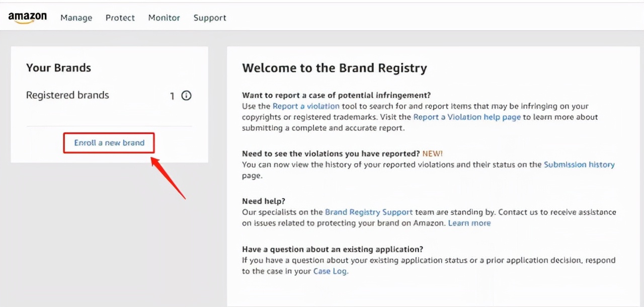Click the Registered brands label
Image resolution: width=644 pixels, height=307 pixels.
67,95
